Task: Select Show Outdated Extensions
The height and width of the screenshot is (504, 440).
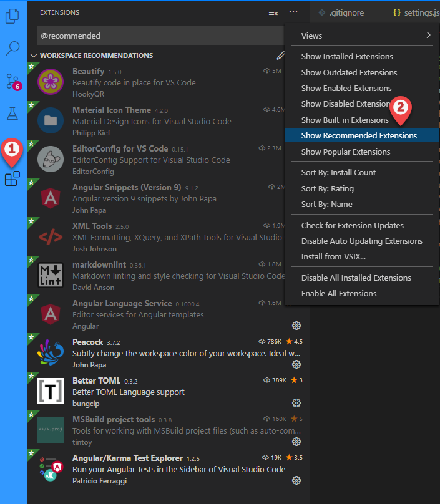Action: [x=362, y=72]
